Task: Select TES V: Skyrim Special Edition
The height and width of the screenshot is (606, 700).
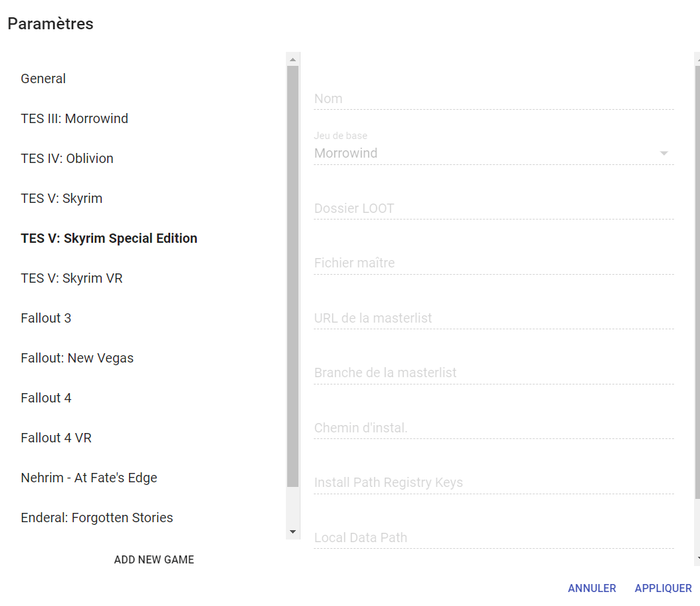Action: coord(109,238)
